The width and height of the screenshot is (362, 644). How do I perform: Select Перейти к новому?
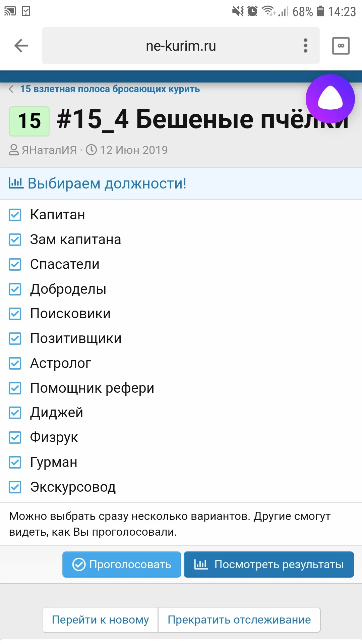coord(100,620)
